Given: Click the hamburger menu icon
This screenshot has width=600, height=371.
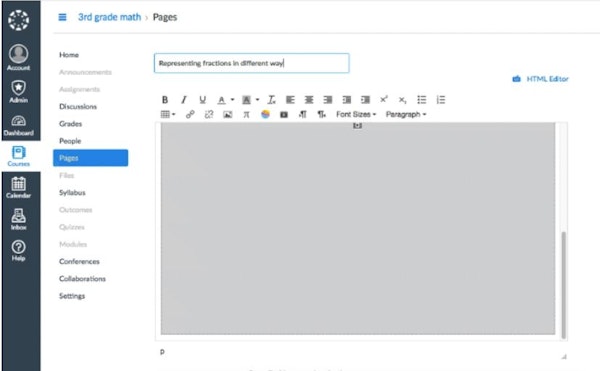Looking at the screenshot, I should (62, 17).
